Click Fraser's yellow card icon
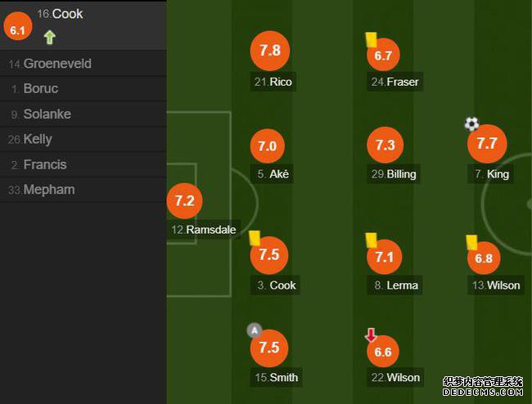Viewport: 532px width, 404px height. coord(372,39)
